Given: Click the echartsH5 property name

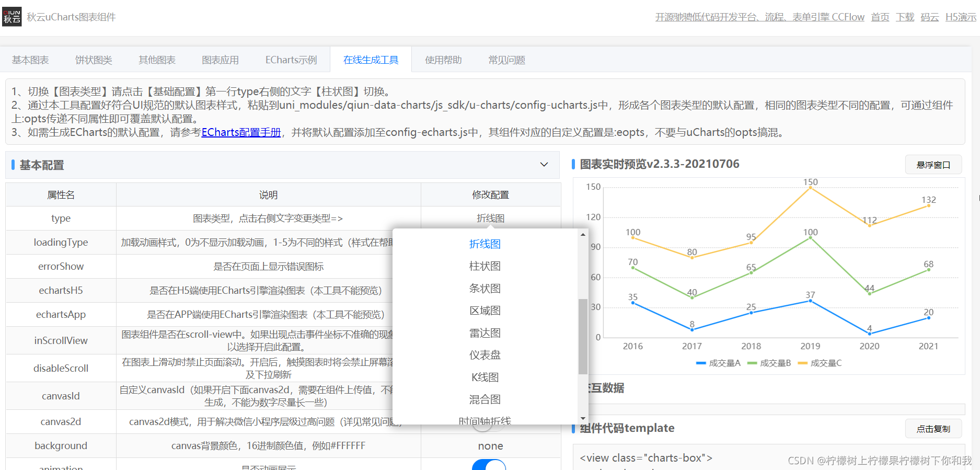Looking at the screenshot, I should 61,291.
